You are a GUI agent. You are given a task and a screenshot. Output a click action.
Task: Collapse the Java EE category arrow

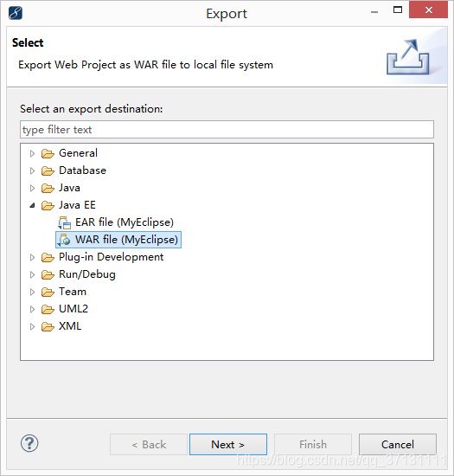pos(32,205)
